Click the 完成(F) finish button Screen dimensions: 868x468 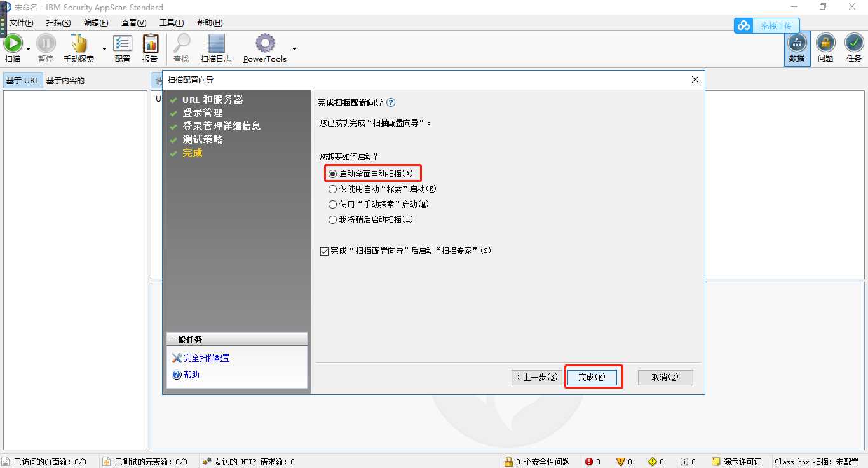pyautogui.click(x=592, y=377)
